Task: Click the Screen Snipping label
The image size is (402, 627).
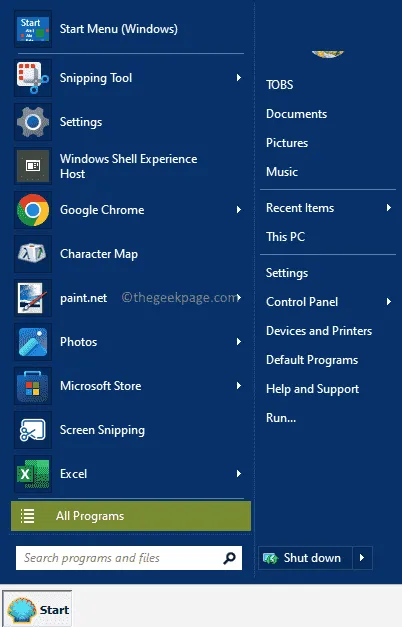Action: pyautogui.click(x=102, y=430)
